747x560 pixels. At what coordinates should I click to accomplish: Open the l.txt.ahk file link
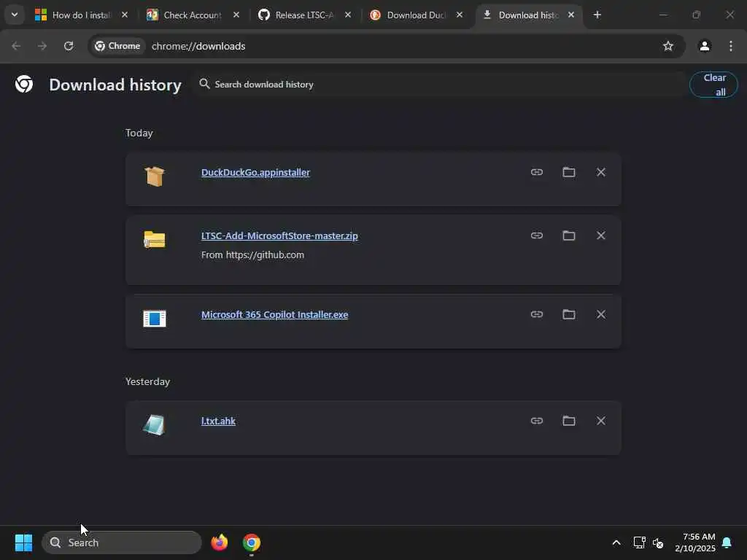218,421
